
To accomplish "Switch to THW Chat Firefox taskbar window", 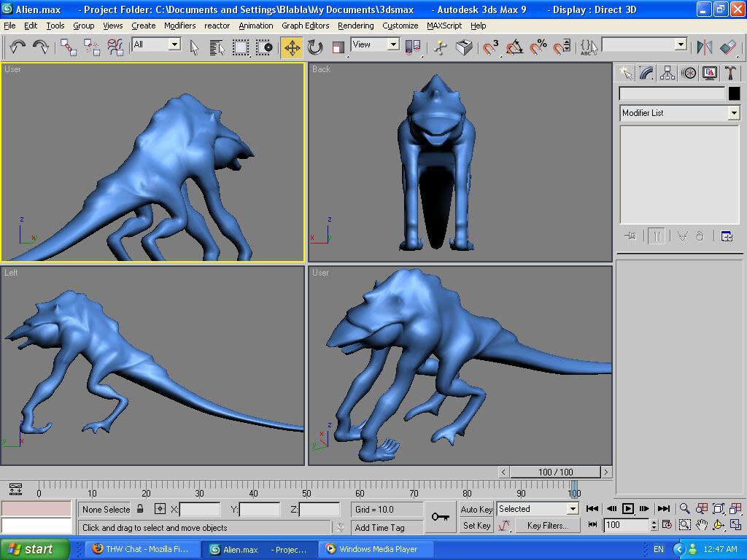I will pos(141,549).
